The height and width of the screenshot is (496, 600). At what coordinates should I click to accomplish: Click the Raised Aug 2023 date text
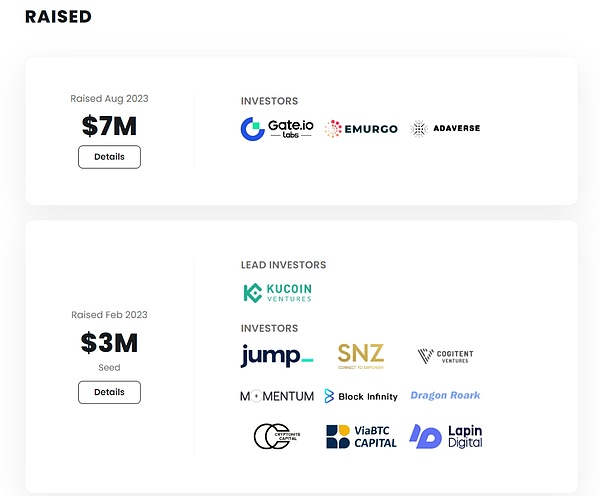pyautogui.click(x=109, y=99)
